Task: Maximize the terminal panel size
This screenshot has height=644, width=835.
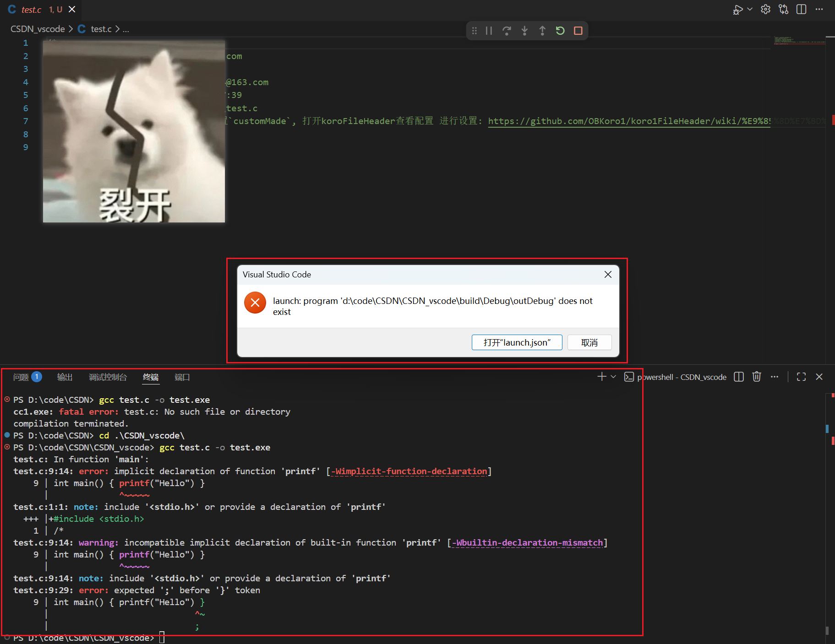Action: [x=801, y=377]
